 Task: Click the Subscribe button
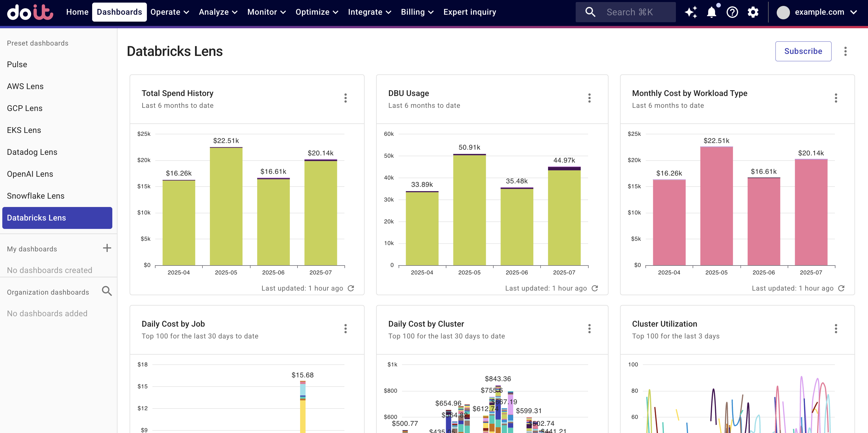coord(803,51)
